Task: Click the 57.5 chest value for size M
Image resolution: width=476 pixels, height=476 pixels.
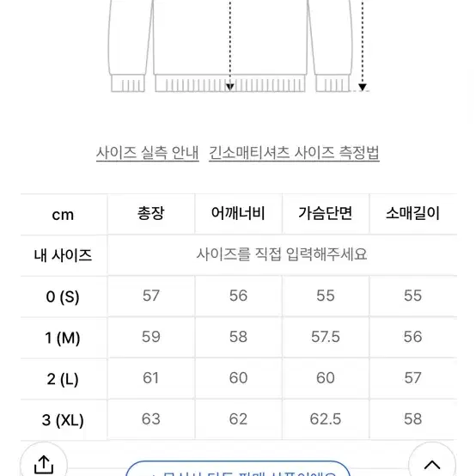Action: click(x=326, y=337)
